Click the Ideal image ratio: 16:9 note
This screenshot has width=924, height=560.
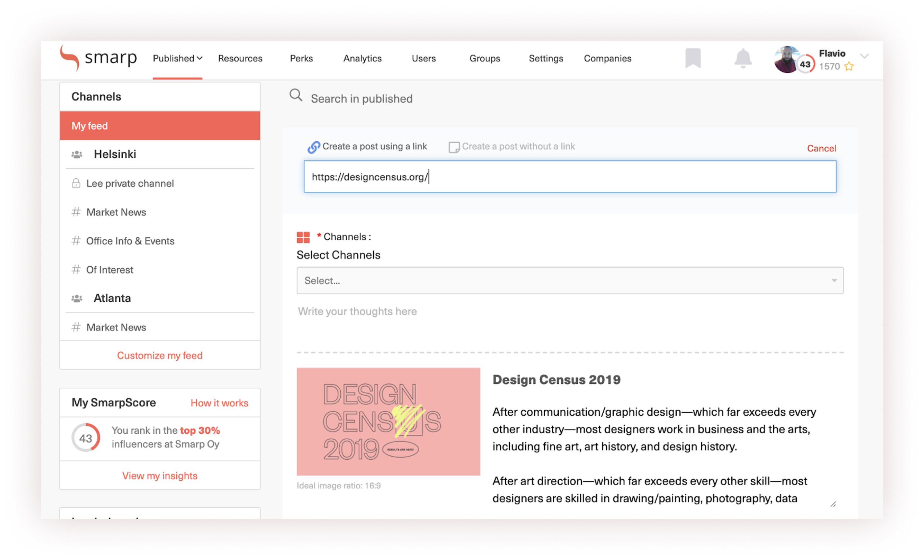click(339, 485)
